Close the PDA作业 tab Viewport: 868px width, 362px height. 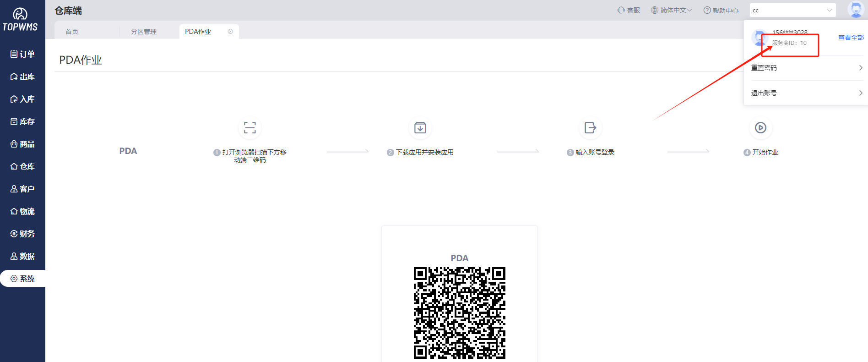point(230,32)
